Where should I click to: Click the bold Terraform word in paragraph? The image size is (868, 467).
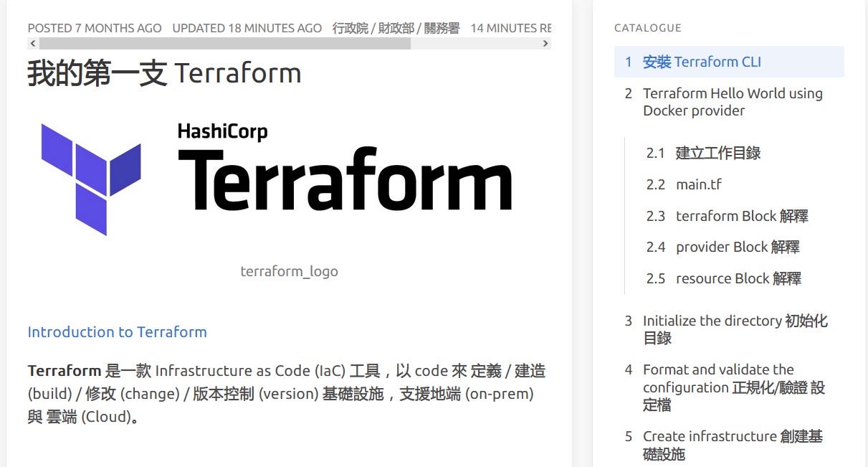coord(65,371)
